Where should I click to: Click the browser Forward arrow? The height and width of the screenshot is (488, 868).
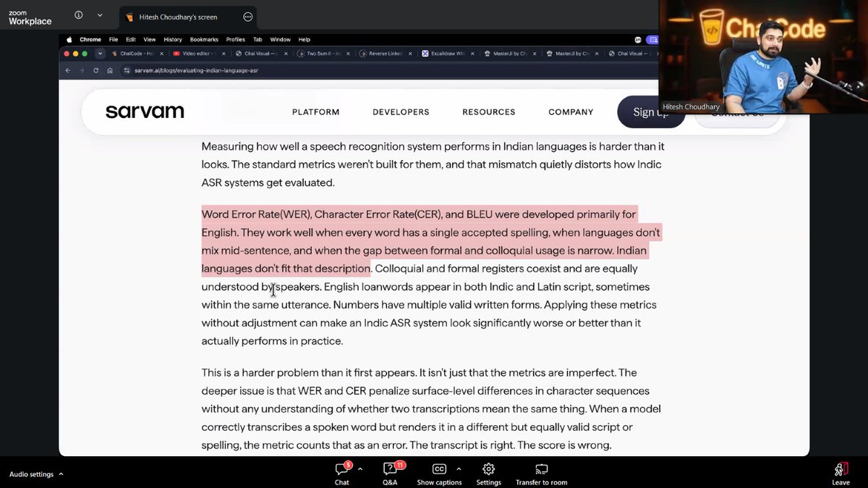[82, 70]
